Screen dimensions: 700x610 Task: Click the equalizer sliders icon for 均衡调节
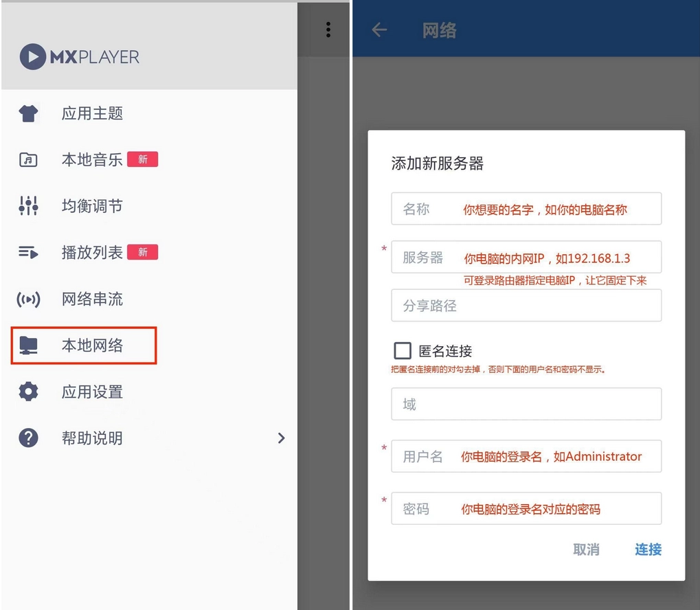[x=29, y=206]
